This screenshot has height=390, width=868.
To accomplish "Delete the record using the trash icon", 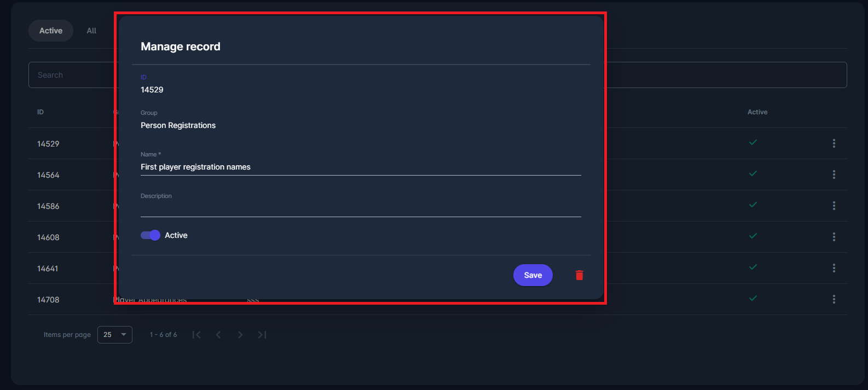I will [x=579, y=275].
